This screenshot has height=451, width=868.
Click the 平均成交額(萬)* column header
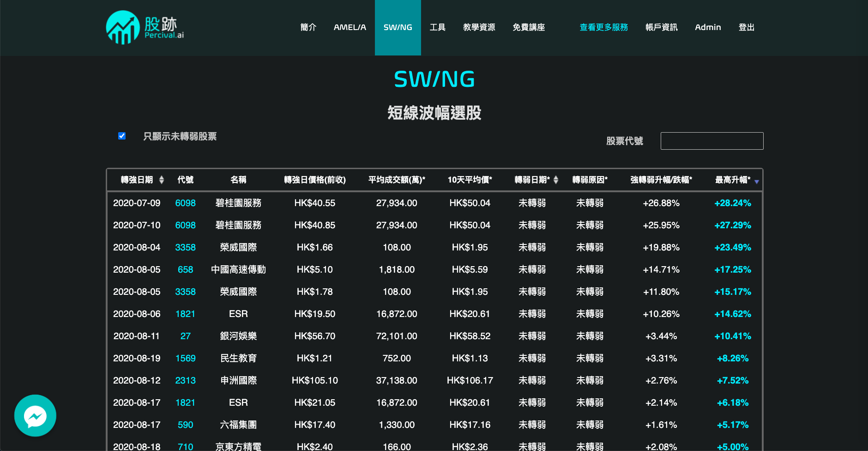point(397,180)
